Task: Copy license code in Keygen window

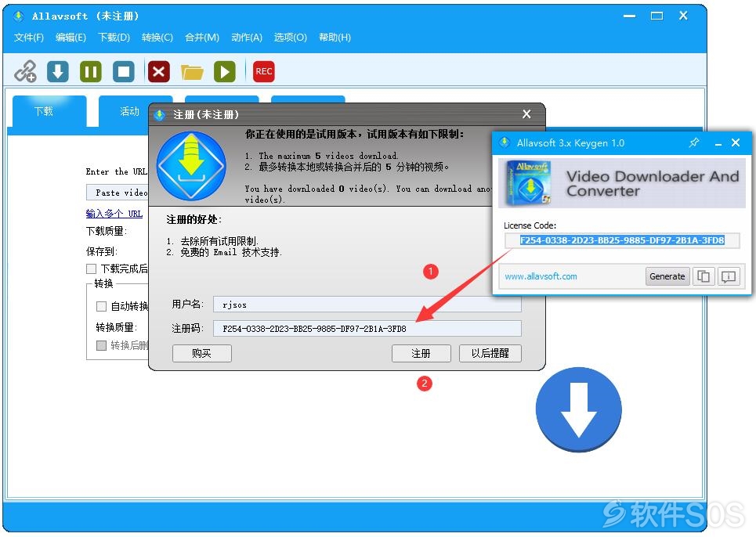Action: 704,276
